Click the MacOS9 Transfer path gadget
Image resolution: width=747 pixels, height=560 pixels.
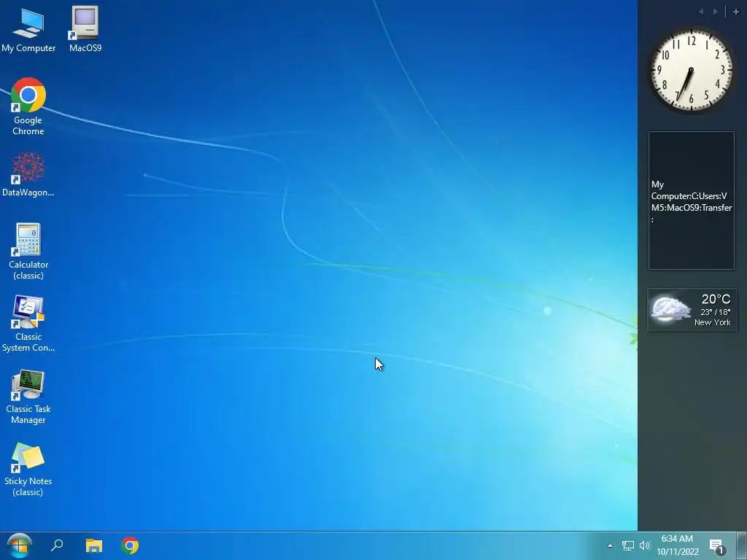(692, 201)
